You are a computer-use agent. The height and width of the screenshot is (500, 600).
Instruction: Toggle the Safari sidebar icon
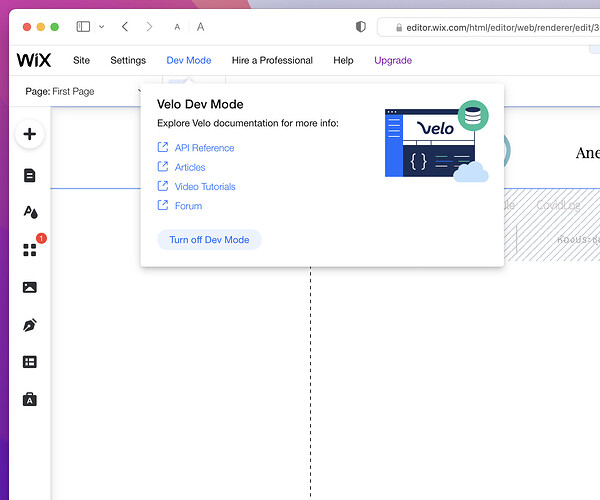click(83, 27)
